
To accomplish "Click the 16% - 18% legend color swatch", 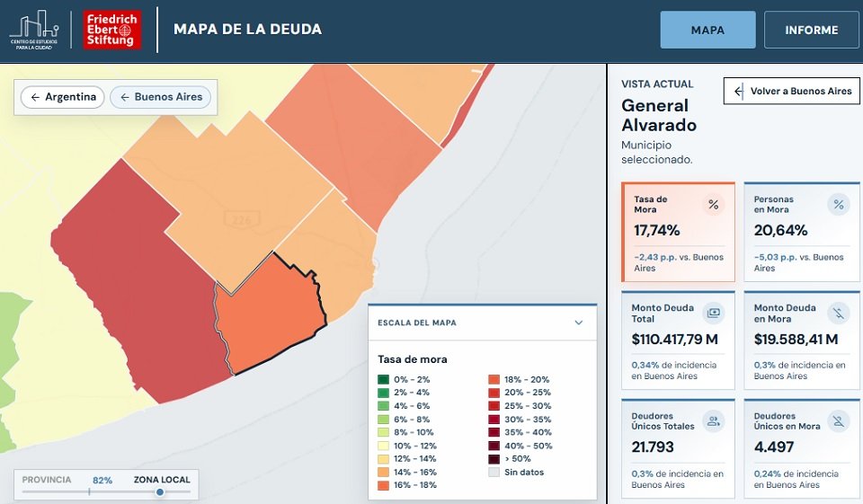I will (383, 485).
